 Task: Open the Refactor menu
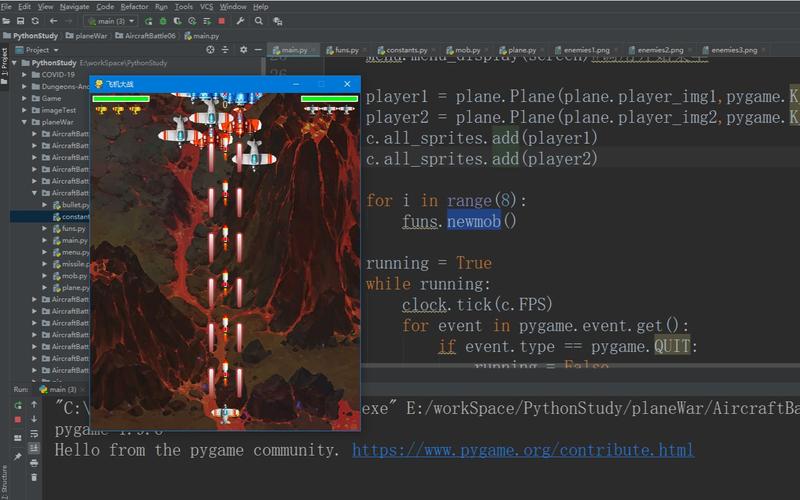pos(135,7)
